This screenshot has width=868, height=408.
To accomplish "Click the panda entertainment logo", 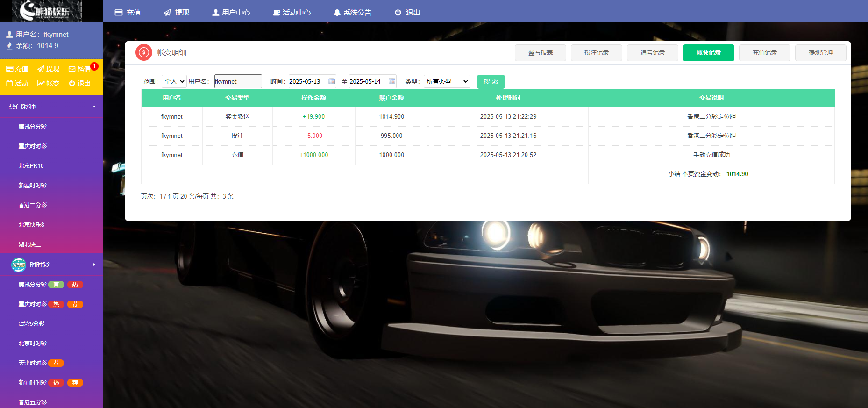I will pos(47,11).
